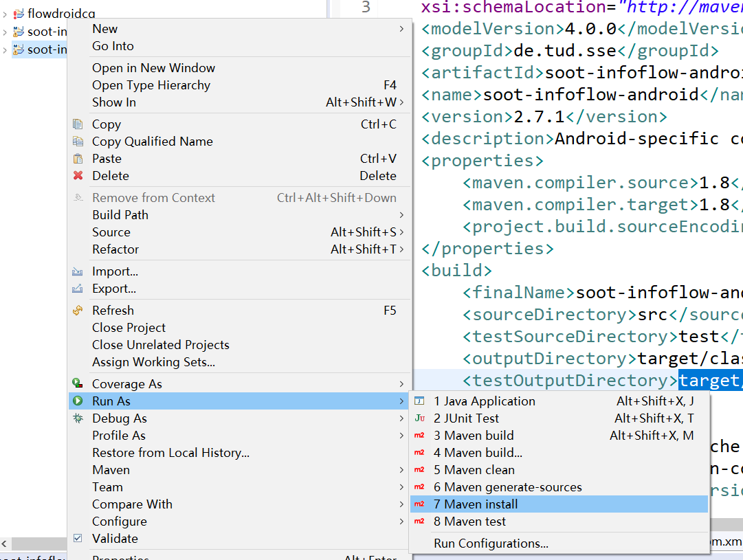This screenshot has width=743, height=560.
Task: Choose 7 Maven install from Run As submenu
Action: coord(481,504)
